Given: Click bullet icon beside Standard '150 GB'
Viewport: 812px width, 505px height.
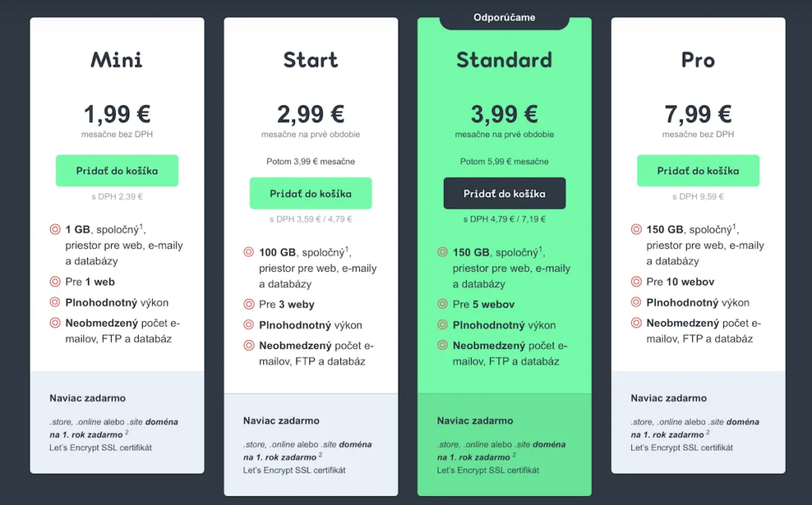Looking at the screenshot, I should tap(442, 252).
